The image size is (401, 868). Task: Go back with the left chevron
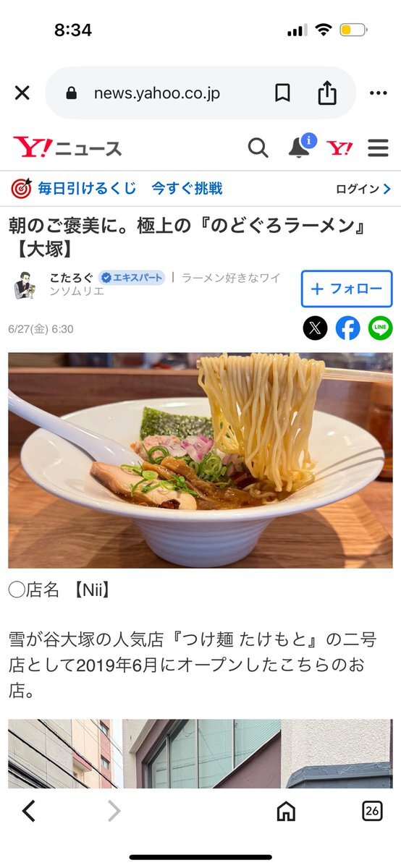point(28,811)
